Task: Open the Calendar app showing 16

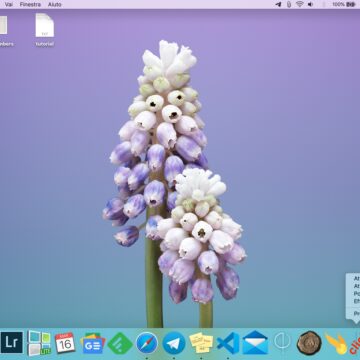Action: (x=65, y=343)
